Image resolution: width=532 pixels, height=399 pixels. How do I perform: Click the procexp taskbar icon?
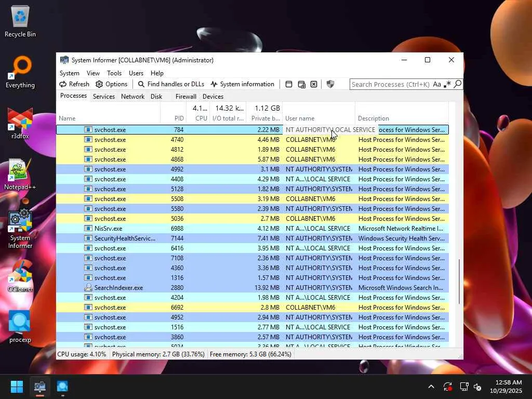pos(62,387)
